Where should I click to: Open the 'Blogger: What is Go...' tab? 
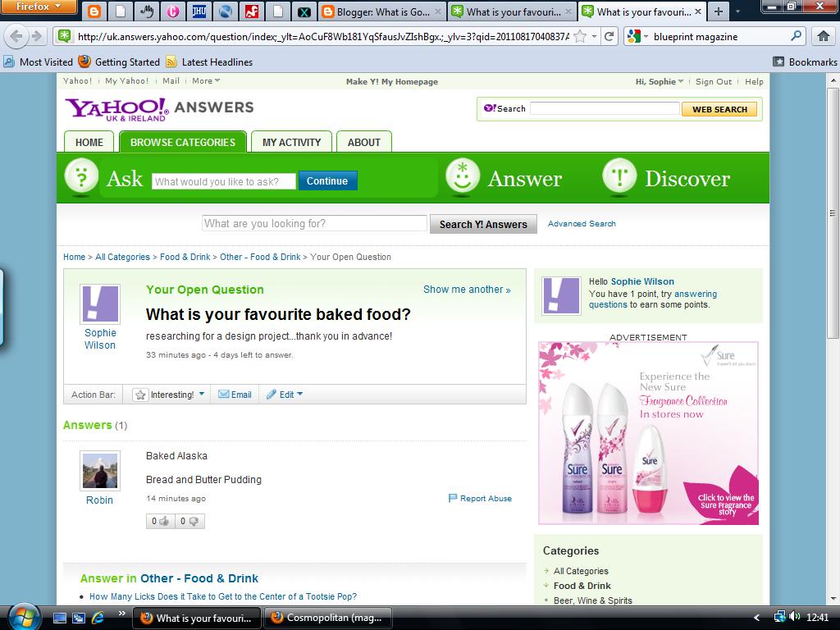382,11
